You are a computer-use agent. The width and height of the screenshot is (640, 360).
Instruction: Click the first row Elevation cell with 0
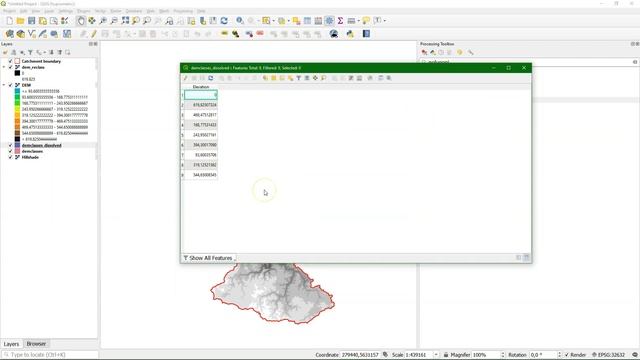(x=201, y=95)
